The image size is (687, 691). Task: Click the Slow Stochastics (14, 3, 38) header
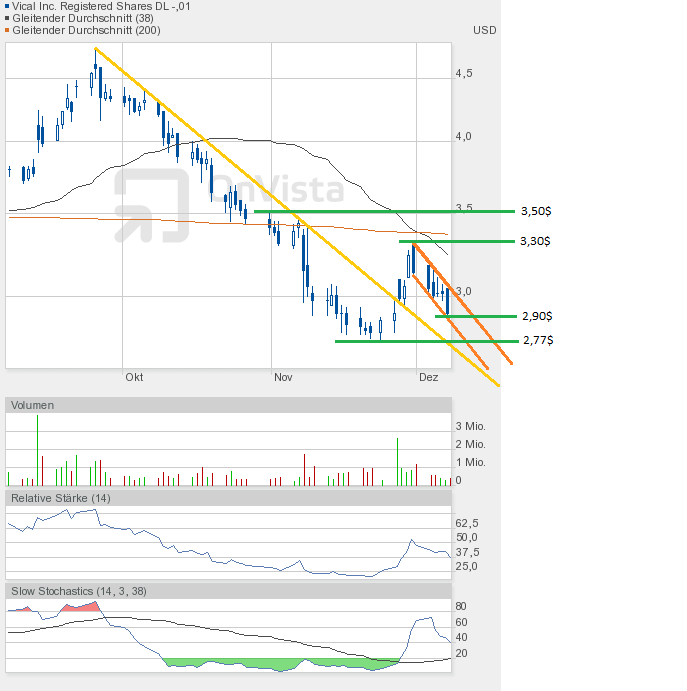(79, 591)
